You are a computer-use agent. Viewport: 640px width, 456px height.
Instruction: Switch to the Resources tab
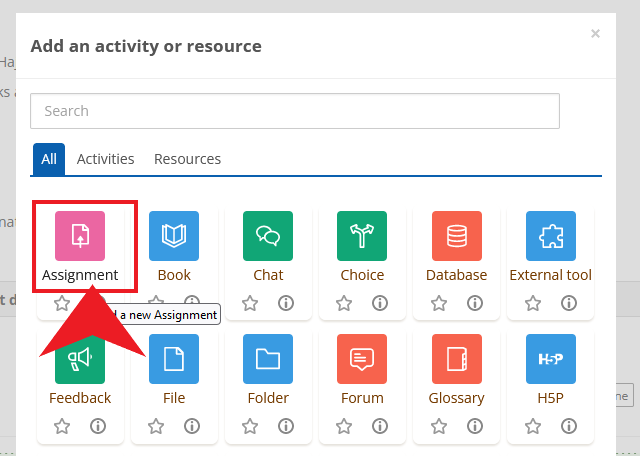point(187,159)
